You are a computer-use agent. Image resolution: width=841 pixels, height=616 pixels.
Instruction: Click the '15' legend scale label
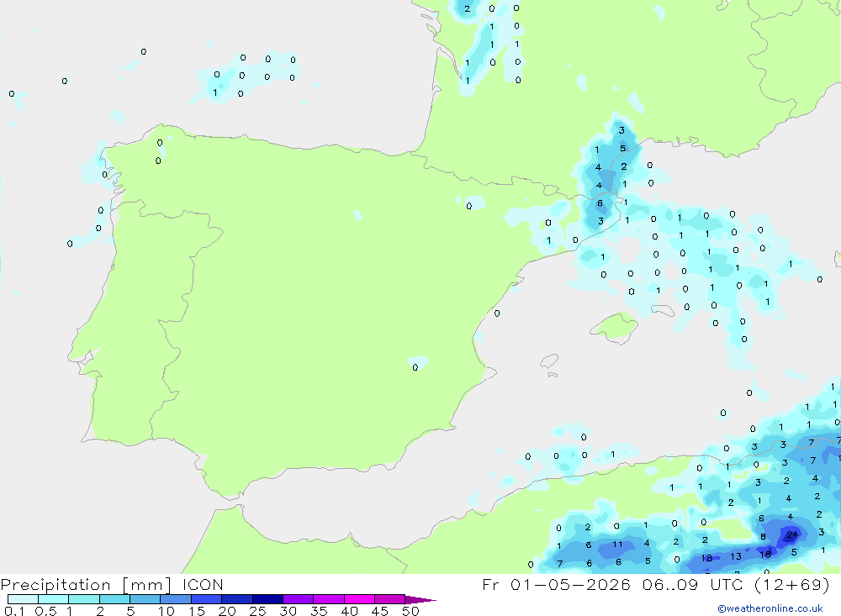(197, 611)
